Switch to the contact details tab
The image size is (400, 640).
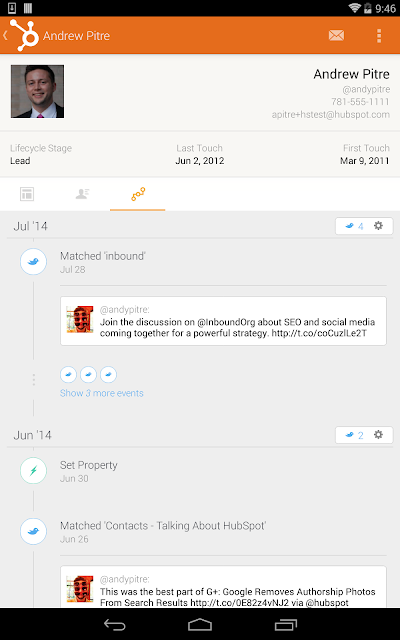click(82, 194)
